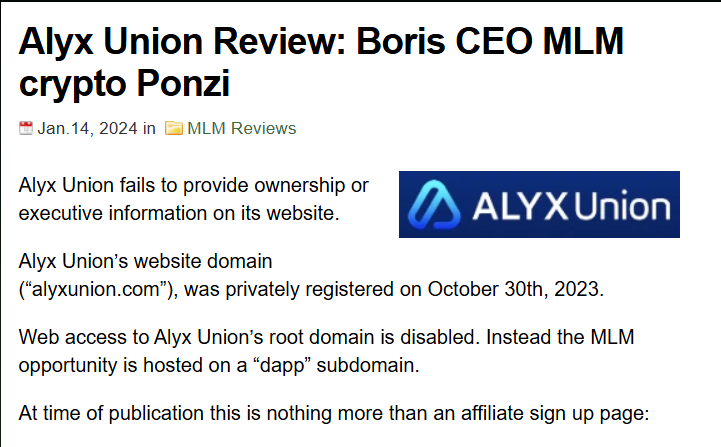Screen dimensions: 721x447
Task: Click Boris CEO in the article title
Action: coord(444,41)
